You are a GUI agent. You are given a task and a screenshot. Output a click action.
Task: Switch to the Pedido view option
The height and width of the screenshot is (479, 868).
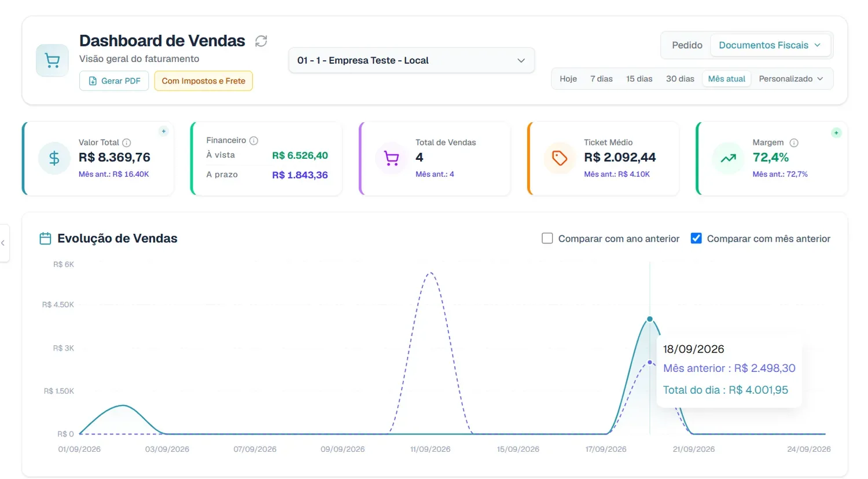[x=687, y=45]
